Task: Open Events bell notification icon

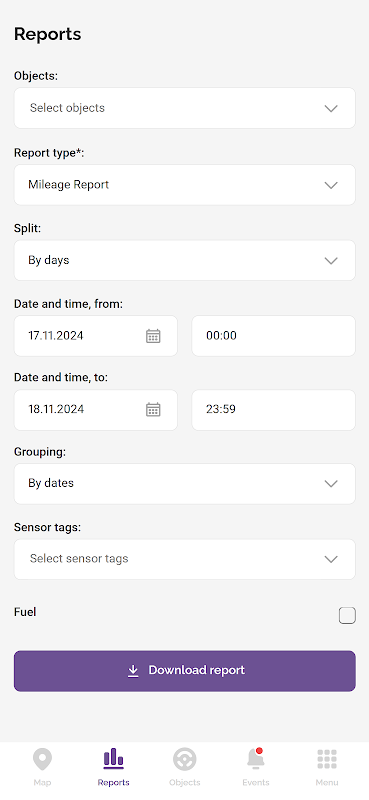Action: coord(256,759)
